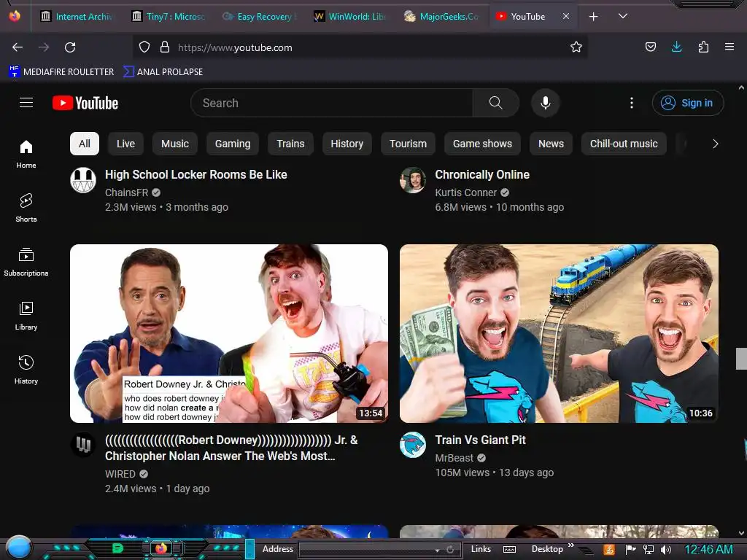Play the Train Vs Giant Pit thumbnail
Screen dimensions: 747x560
[x=559, y=333]
